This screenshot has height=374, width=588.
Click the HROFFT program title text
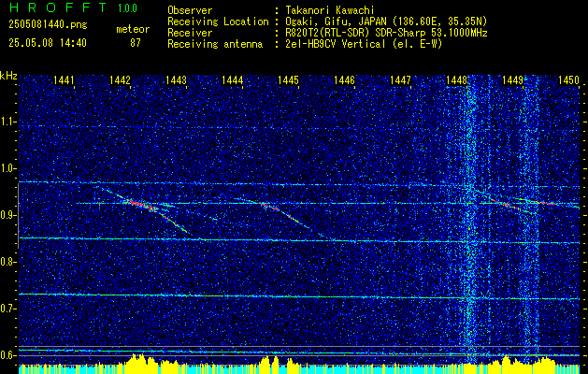[58, 7]
